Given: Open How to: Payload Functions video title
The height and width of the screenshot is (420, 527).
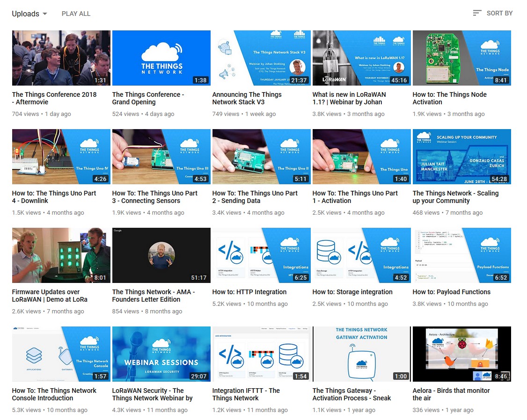Looking at the screenshot, I should tap(451, 292).
